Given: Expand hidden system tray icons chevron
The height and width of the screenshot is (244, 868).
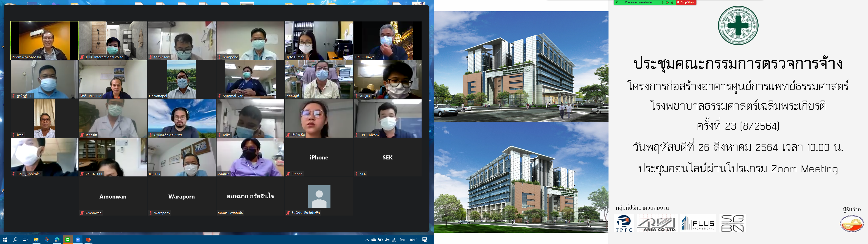Looking at the screenshot, I should [367, 240].
